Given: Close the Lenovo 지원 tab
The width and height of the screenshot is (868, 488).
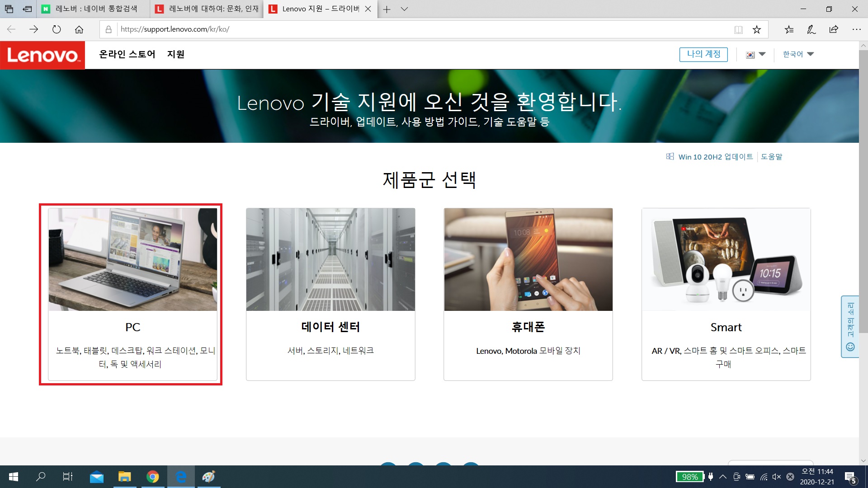Looking at the screenshot, I should pyautogui.click(x=368, y=9).
